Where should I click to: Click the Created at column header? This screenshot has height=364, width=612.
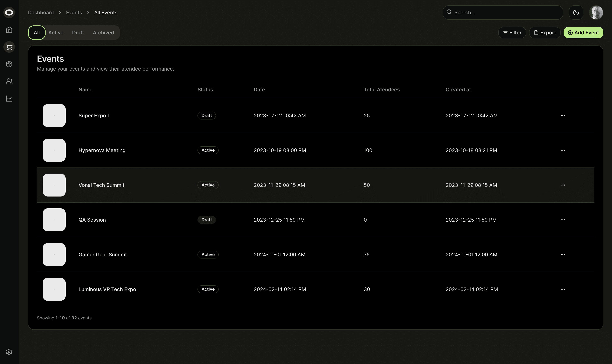(458, 90)
